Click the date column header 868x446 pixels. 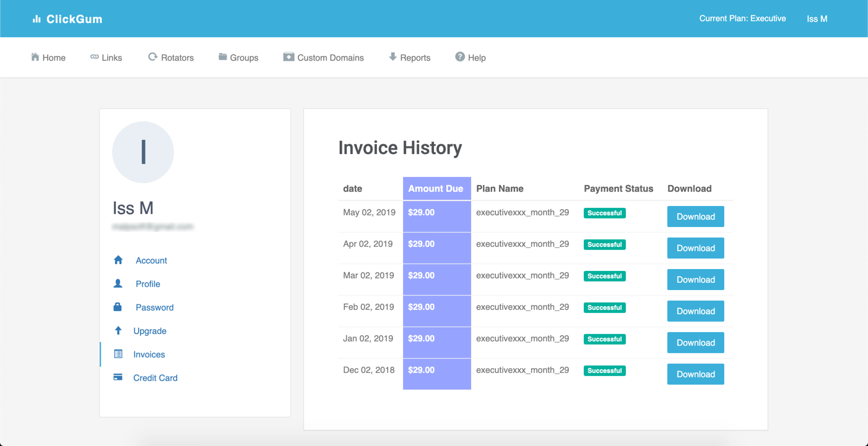click(x=353, y=189)
